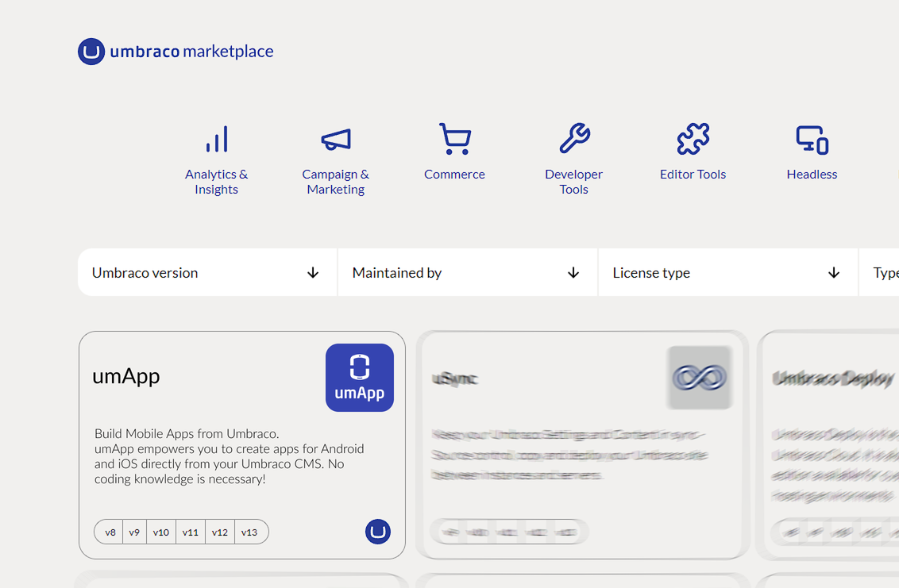Screen dimensions: 899x588
Task: Click the v9 version tag on umApp
Action: pyautogui.click(x=134, y=532)
